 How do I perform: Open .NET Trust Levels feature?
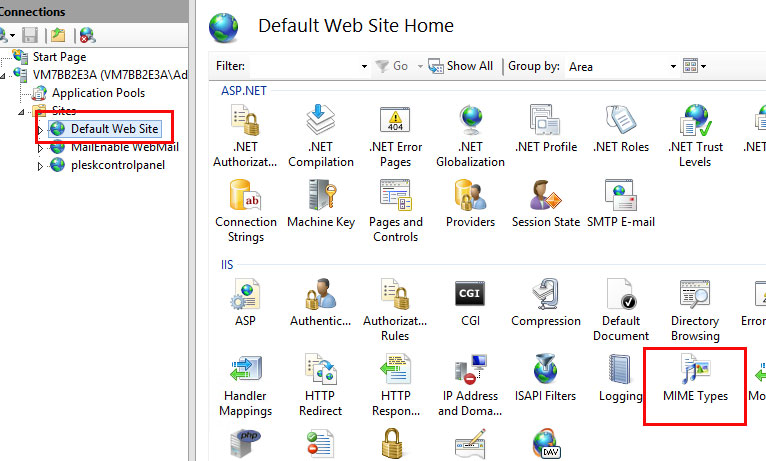695,136
